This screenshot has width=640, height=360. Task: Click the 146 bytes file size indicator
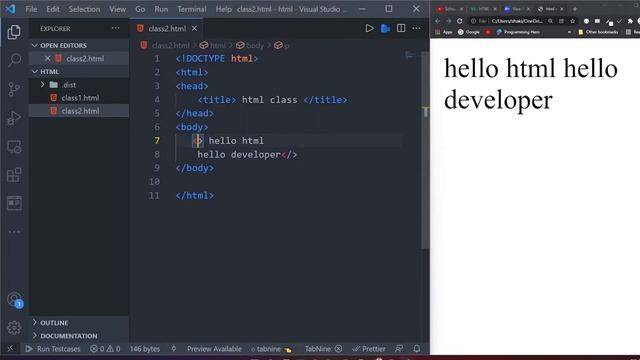point(145,349)
